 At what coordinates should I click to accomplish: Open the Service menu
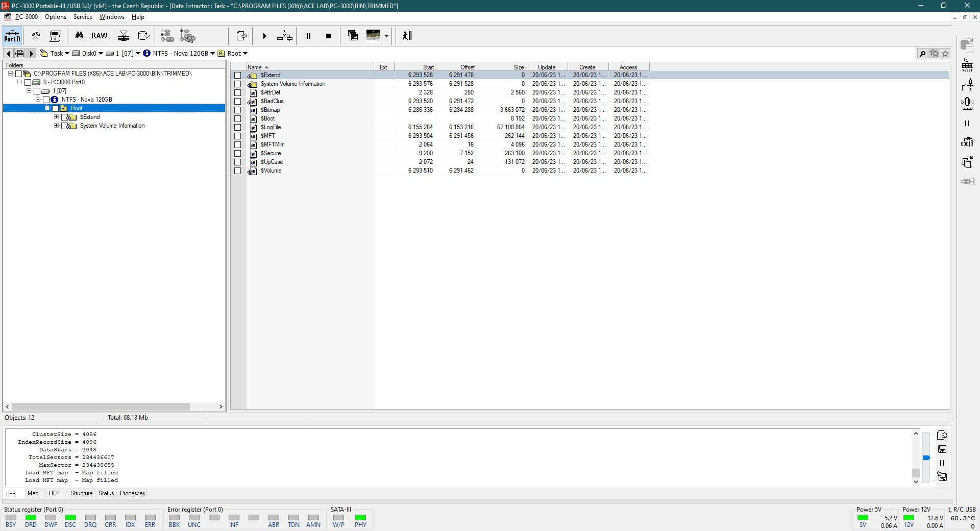(x=83, y=17)
